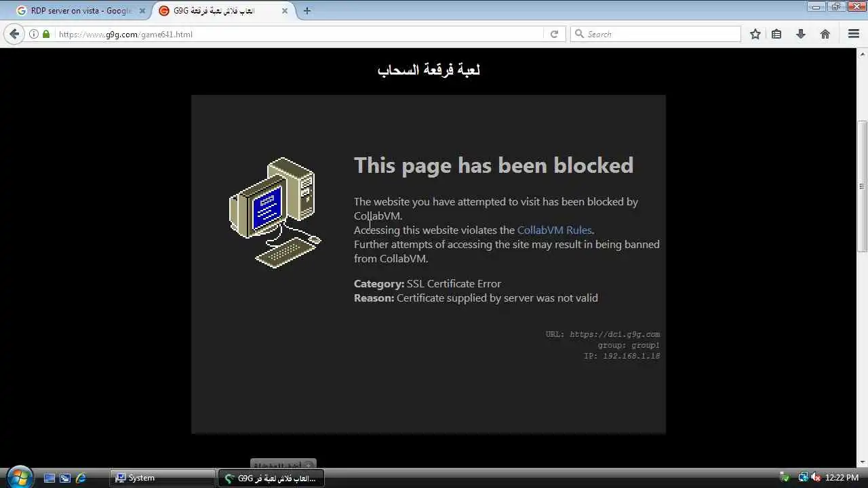The width and height of the screenshot is (868, 488).
Task: Click the green padlock security icon
Action: 46,34
